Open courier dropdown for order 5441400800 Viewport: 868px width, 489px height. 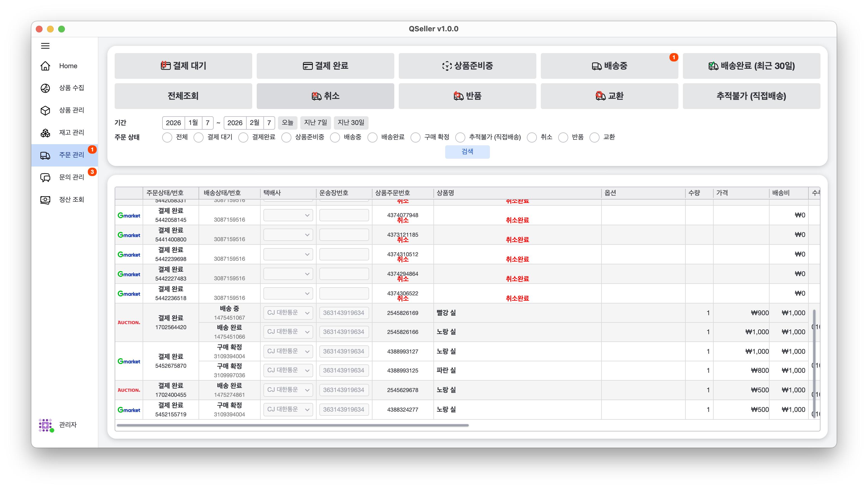coord(288,235)
